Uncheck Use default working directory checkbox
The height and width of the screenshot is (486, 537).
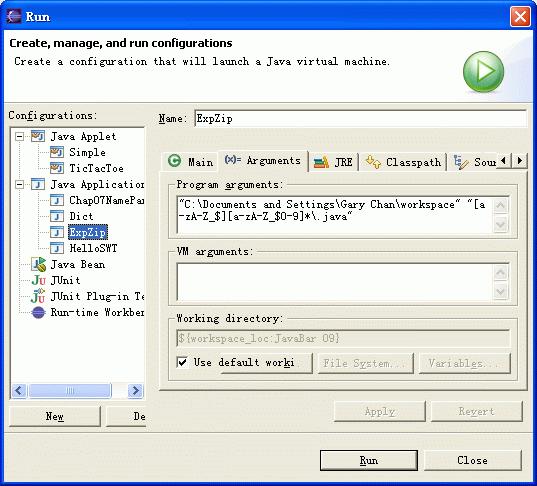(x=183, y=362)
